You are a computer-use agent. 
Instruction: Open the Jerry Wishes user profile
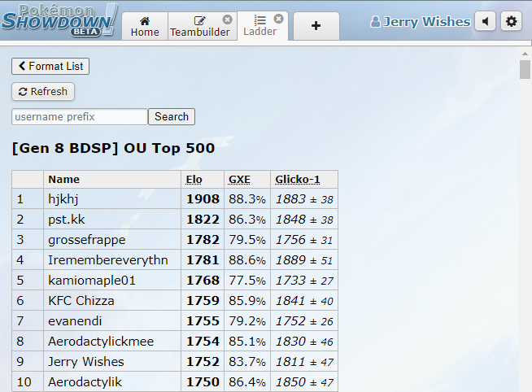pos(420,22)
